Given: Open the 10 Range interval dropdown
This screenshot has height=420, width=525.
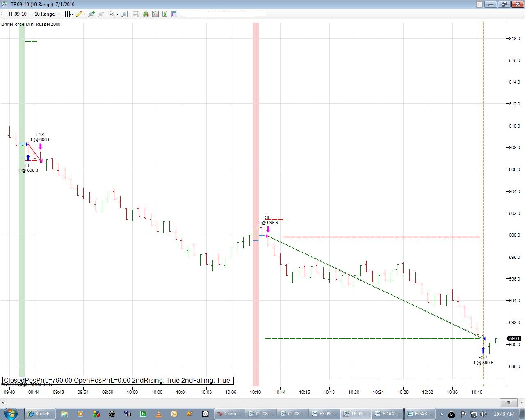Looking at the screenshot, I should pos(46,14).
